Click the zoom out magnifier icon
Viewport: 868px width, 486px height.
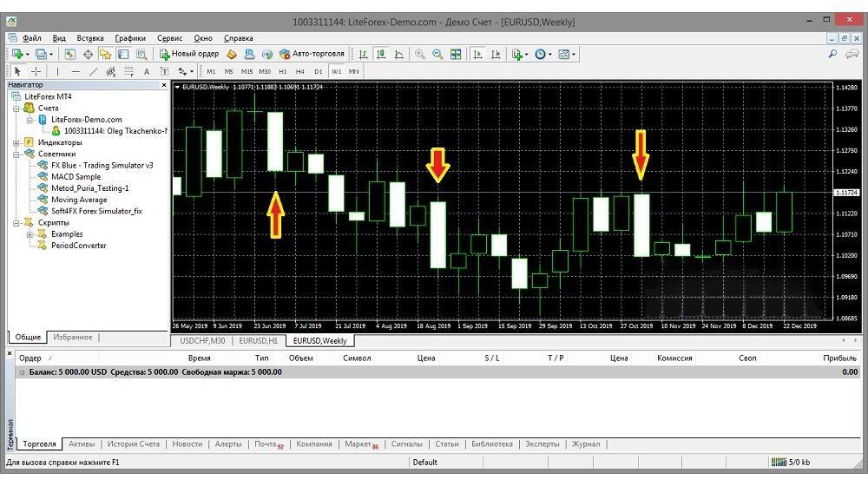[437, 54]
